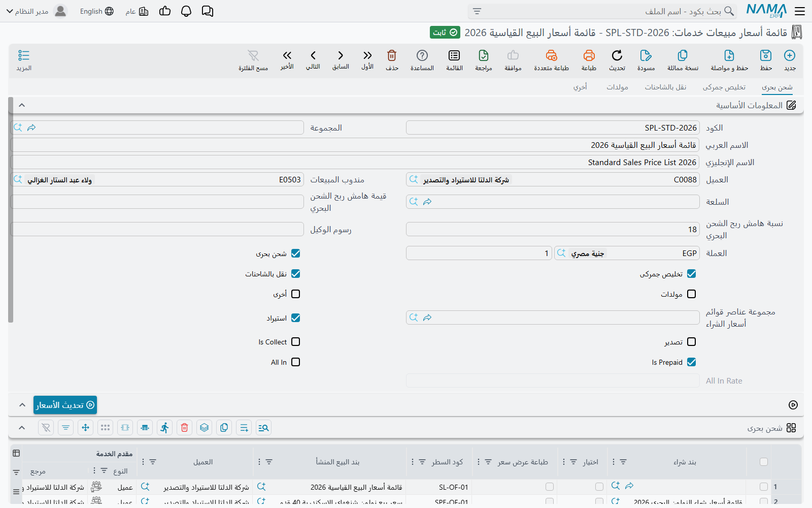
Task: Switch language to English
Action: [x=96, y=11]
